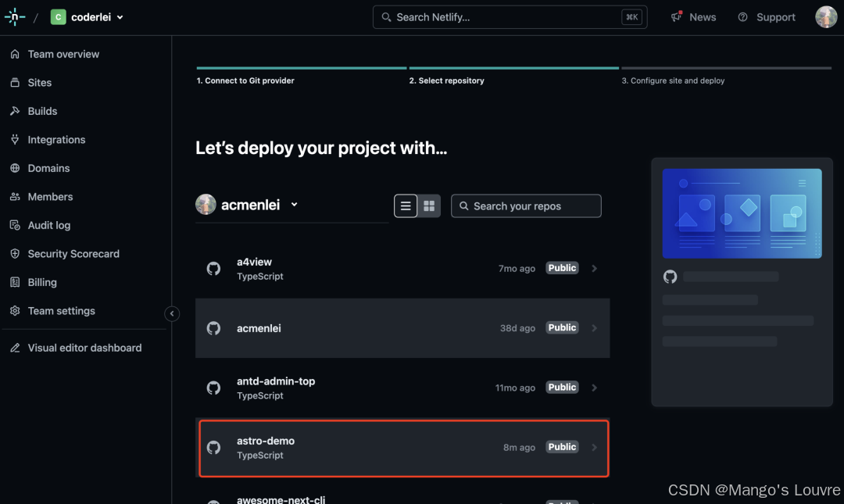
Task: Open the Domains page
Action: [x=49, y=168]
